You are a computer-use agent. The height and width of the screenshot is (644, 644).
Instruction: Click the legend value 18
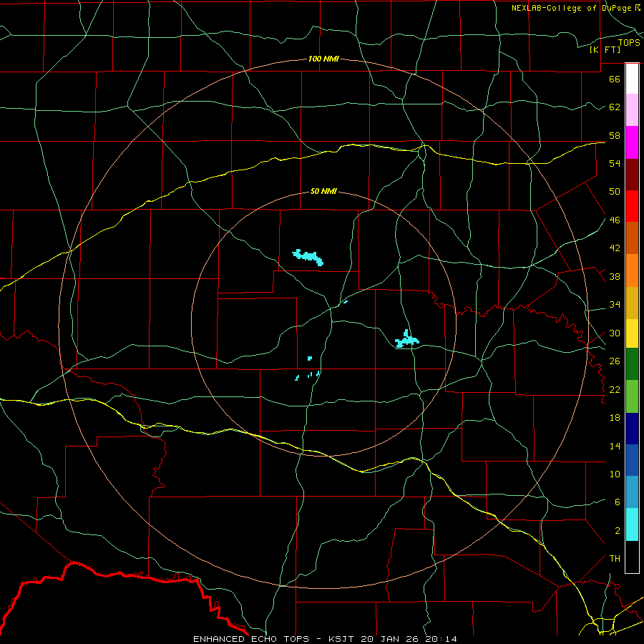click(x=615, y=418)
